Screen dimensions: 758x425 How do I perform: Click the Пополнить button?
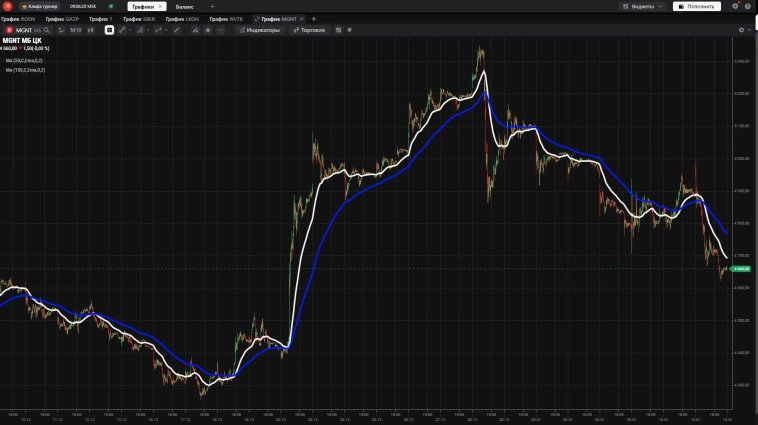coord(696,6)
